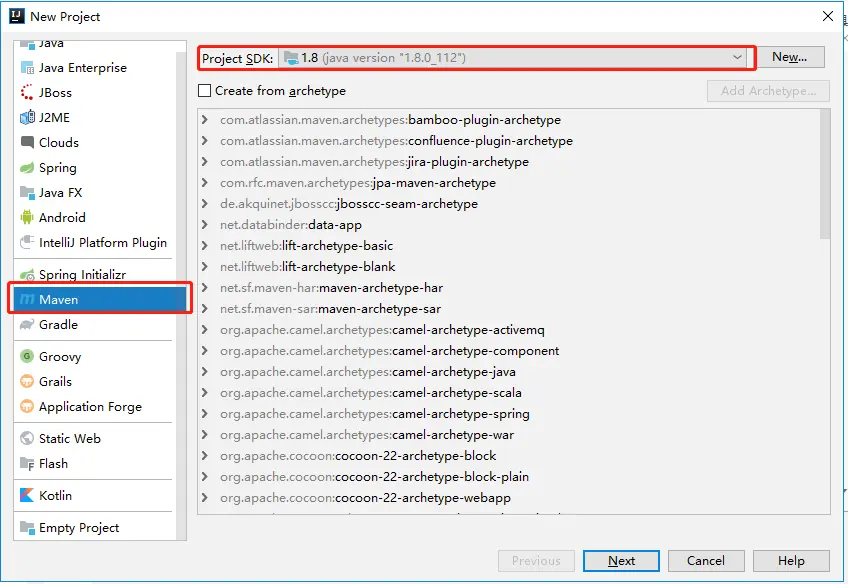The height and width of the screenshot is (584, 848).
Task: Expand camel-archetype-war entry
Action: (204, 435)
